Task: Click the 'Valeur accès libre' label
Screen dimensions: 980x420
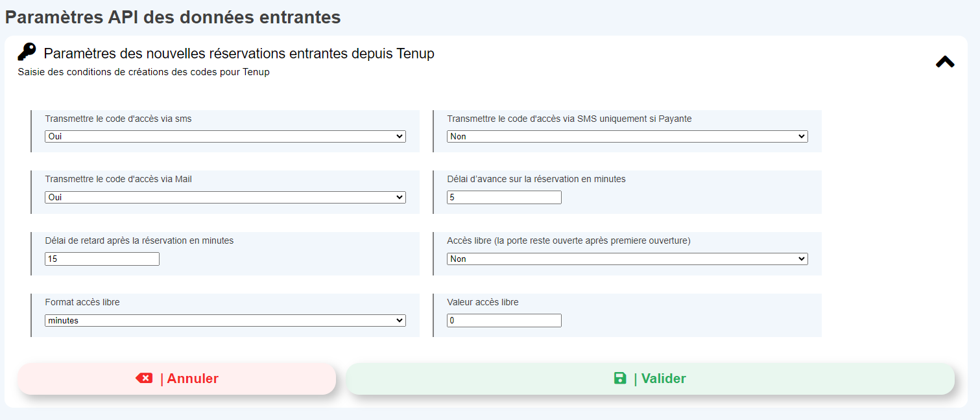Action: [x=483, y=302]
